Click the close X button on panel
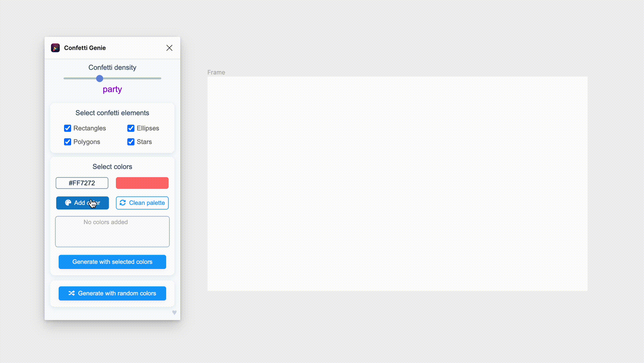The height and width of the screenshot is (363, 644). 169,48
